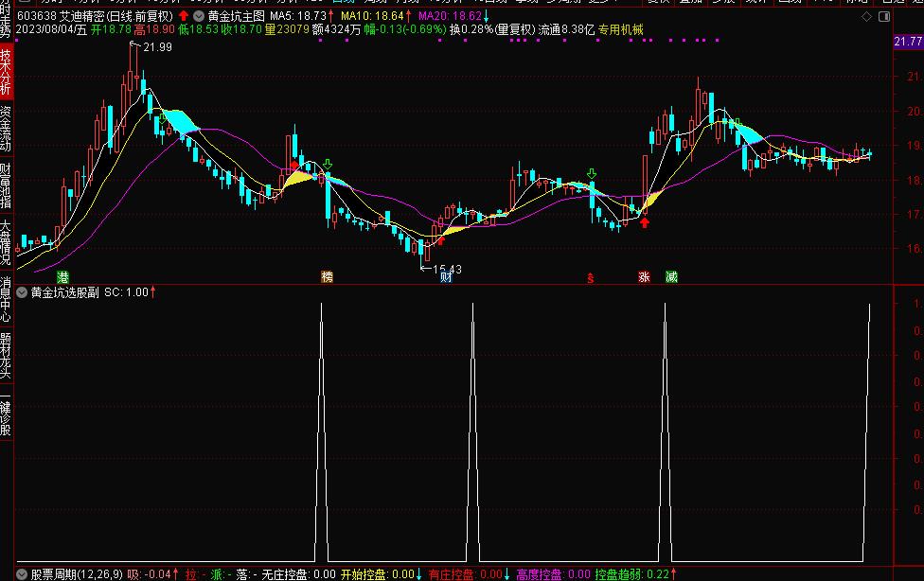The image size is (924, 581).
Task: Click the 高18.90 high price text
Action: point(154,29)
